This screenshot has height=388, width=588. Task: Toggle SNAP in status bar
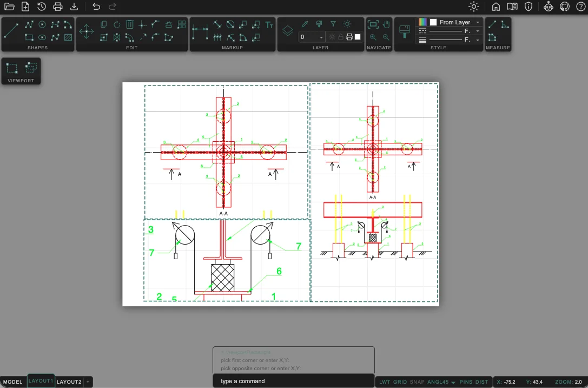pos(417,382)
